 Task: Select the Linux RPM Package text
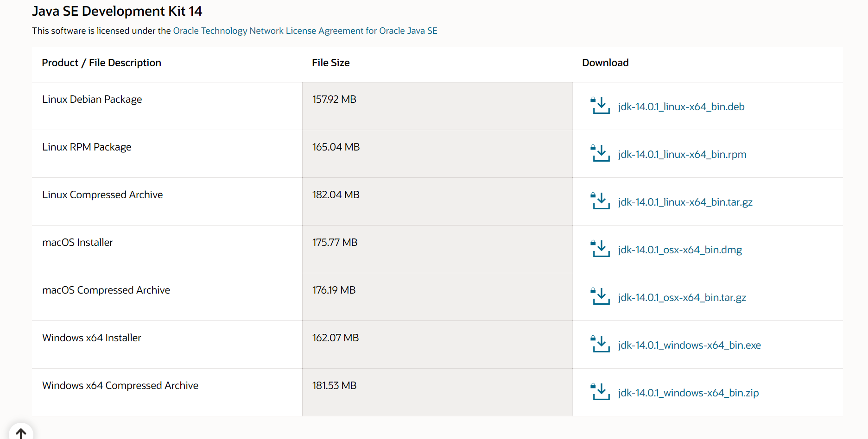click(x=87, y=147)
